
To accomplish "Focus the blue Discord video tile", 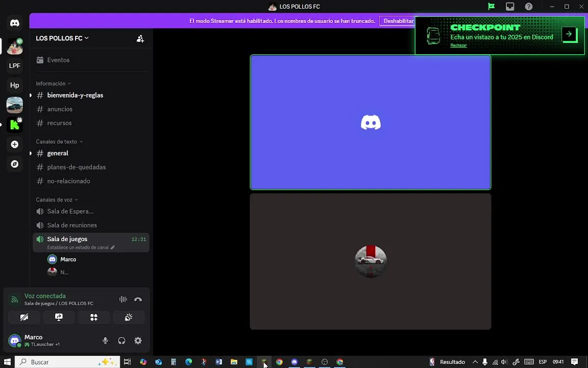I will 371,123.
